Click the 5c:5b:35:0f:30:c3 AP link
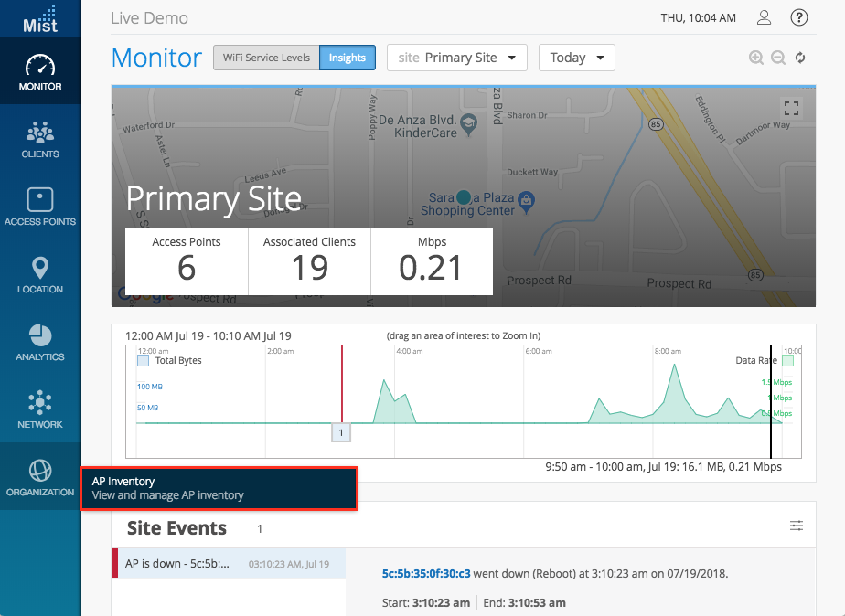This screenshot has height=616, width=845. point(426,573)
